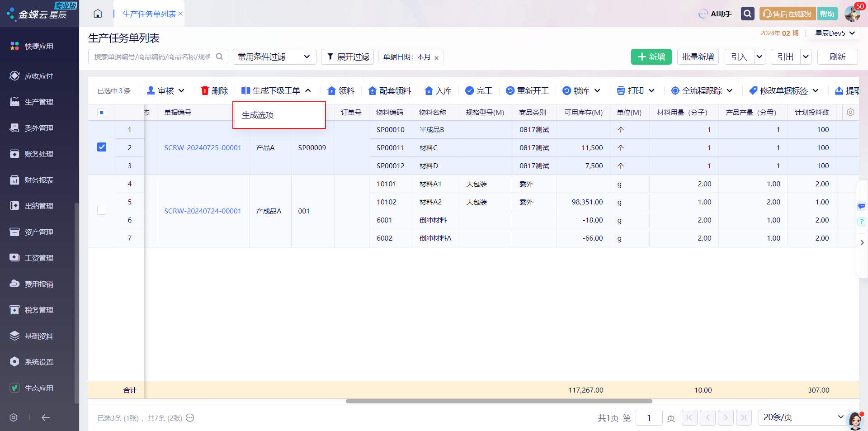The image size is (868, 431).
Task: Open document link SCRW-20240724-00001
Action: pyautogui.click(x=203, y=211)
